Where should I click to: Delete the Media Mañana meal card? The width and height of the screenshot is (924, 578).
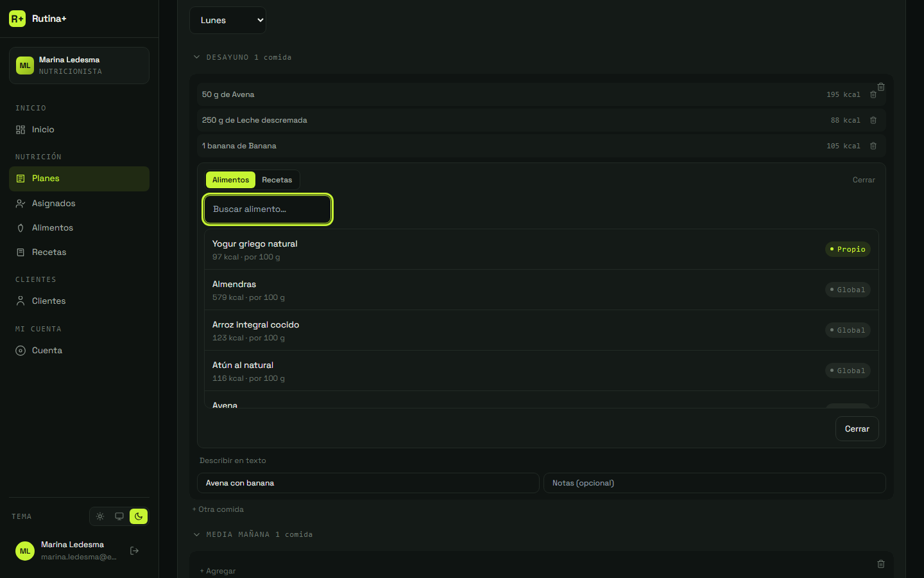click(x=881, y=564)
